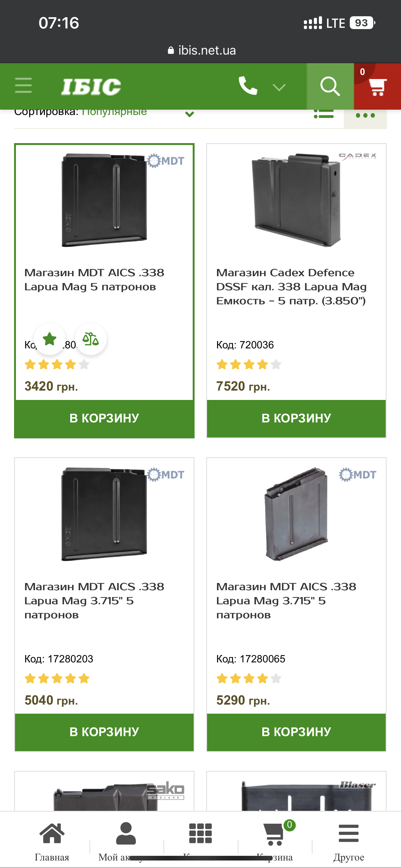Add MDT AICS magazine to favorites (star)
The height and width of the screenshot is (868, 401).
coord(50,339)
